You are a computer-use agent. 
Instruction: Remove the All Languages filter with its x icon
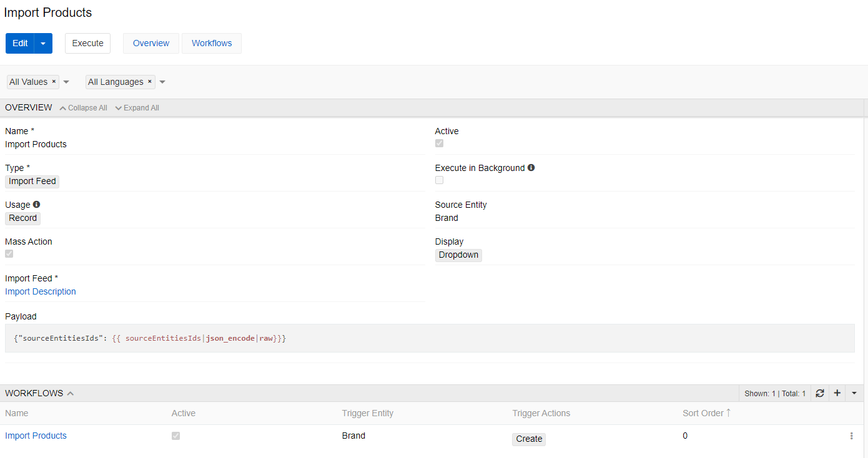coord(149,81)
